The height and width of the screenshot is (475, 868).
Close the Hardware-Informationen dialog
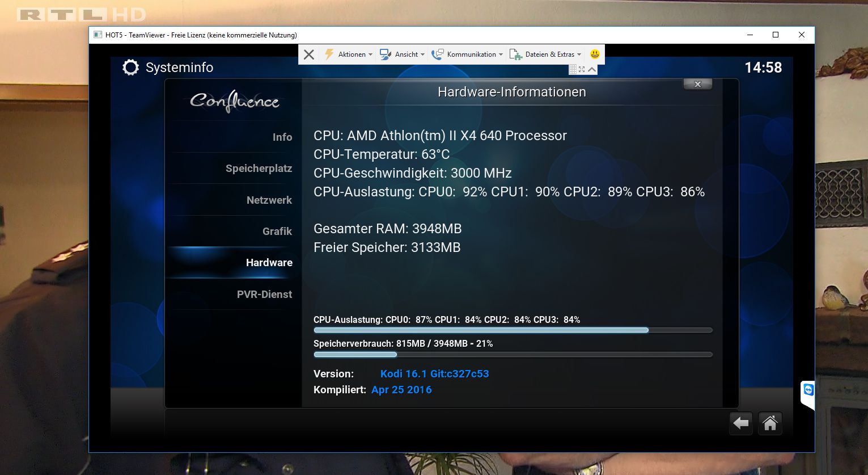[x=698, y=84]
